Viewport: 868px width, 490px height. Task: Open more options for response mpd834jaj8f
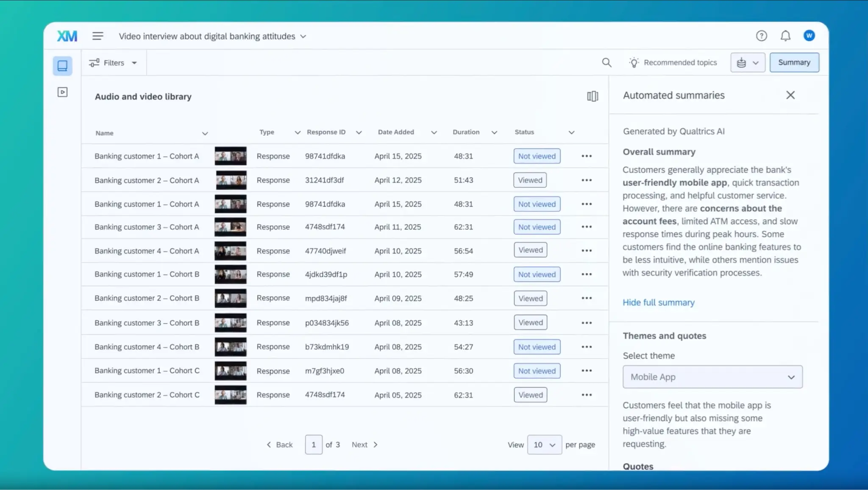click(587, 298)
